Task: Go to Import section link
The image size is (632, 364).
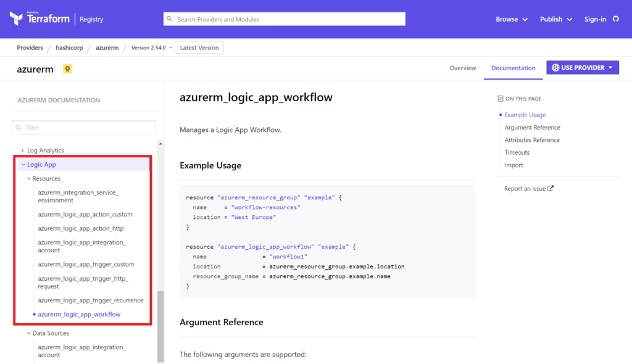Action: pos(513,165)
